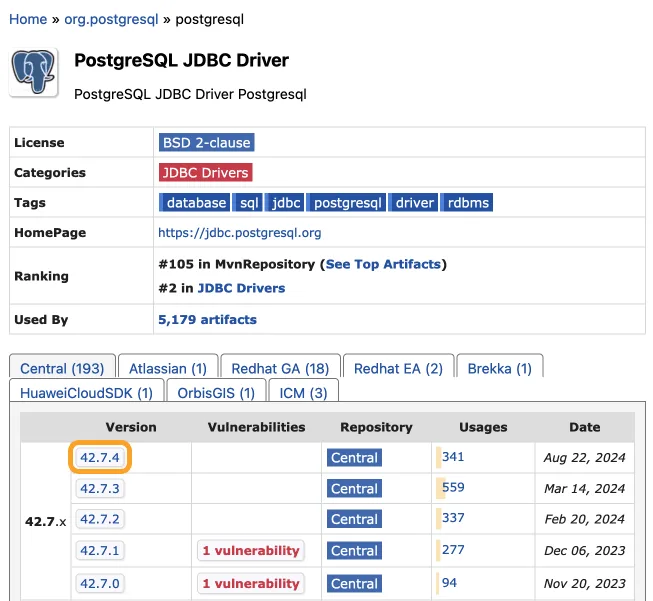Viewport: 653px width, 601px height.
Task: Click the PostgreSQL JDBC Driver title
Action: (181, 60)
